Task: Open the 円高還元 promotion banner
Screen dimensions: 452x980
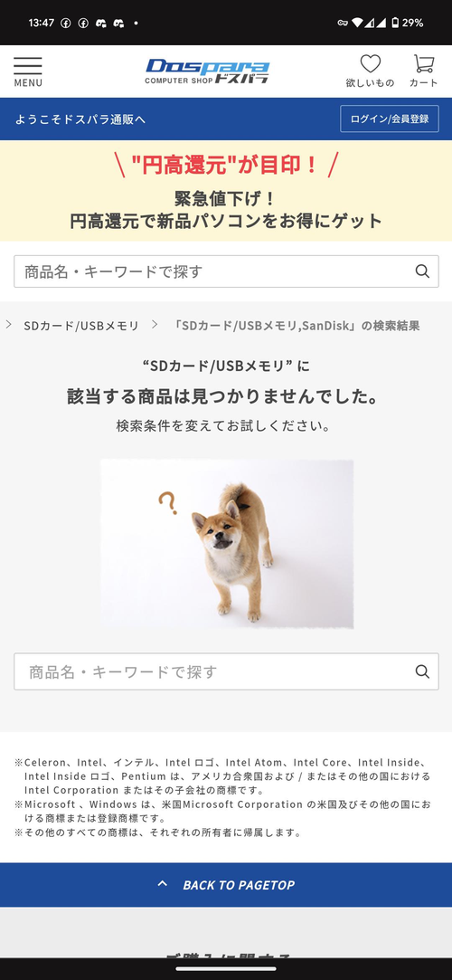Action: (226, 191)
